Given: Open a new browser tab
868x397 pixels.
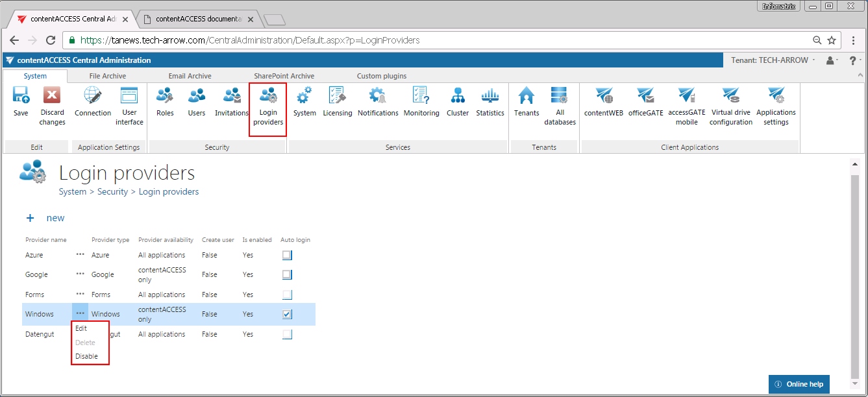Looking at the screenshot, I should pos(275,19).
